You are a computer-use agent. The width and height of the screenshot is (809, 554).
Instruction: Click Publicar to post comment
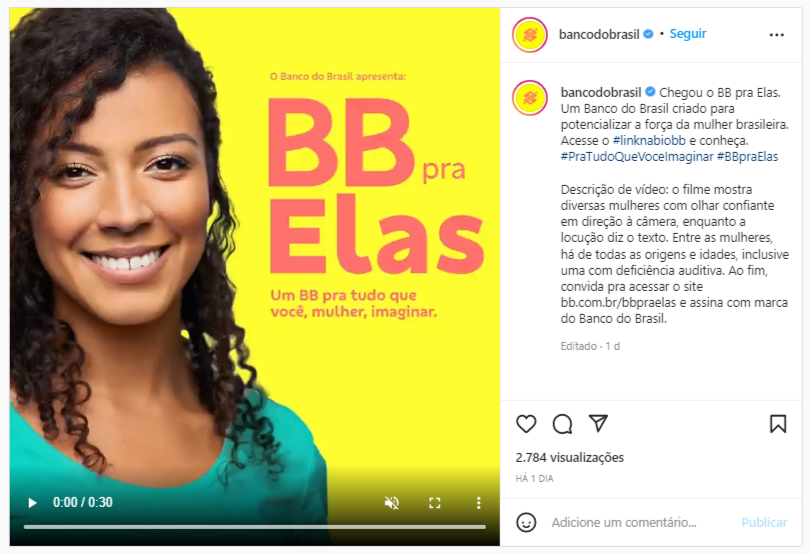click(764, 523)
